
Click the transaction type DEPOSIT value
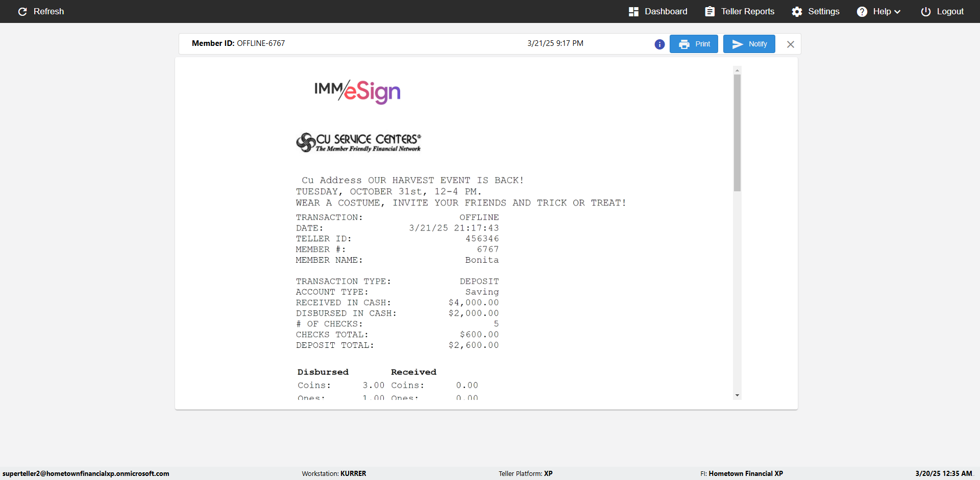(x=479, y=282)
